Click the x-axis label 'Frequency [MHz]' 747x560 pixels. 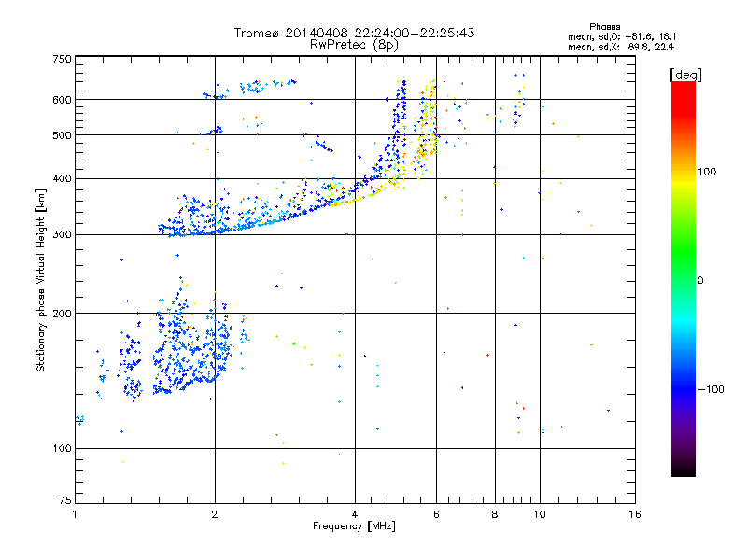point(354,526)
